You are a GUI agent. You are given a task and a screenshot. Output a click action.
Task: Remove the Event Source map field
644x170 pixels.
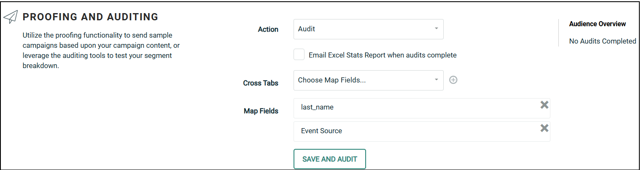click(544, 128)
